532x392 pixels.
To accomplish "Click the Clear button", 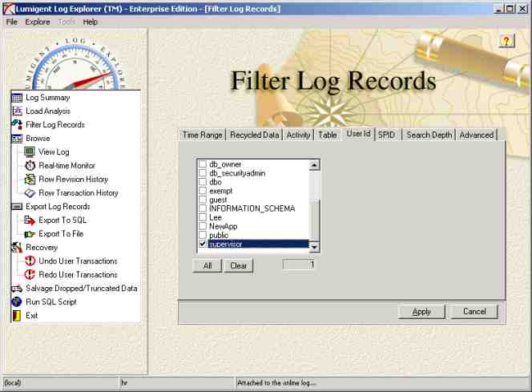I will click(239, 266).
